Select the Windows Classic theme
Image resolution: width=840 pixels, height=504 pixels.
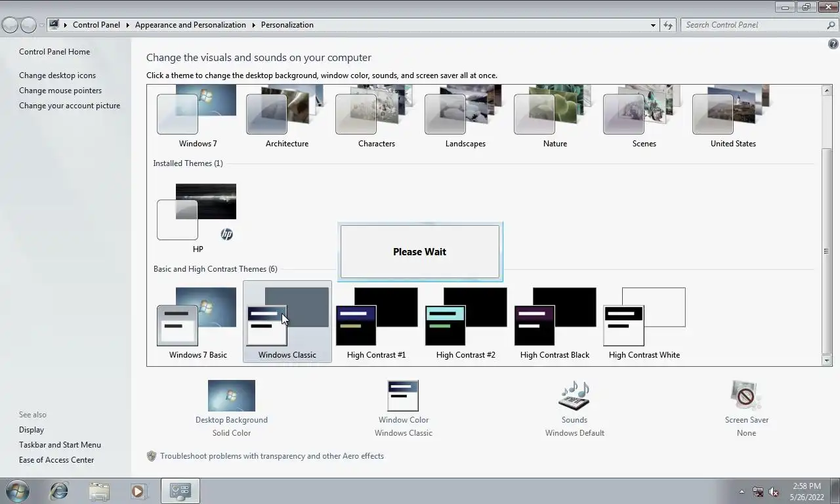287,323
